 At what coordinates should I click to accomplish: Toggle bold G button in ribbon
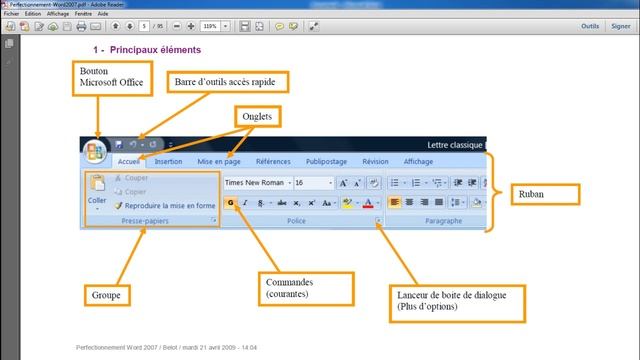coord(231,202)
